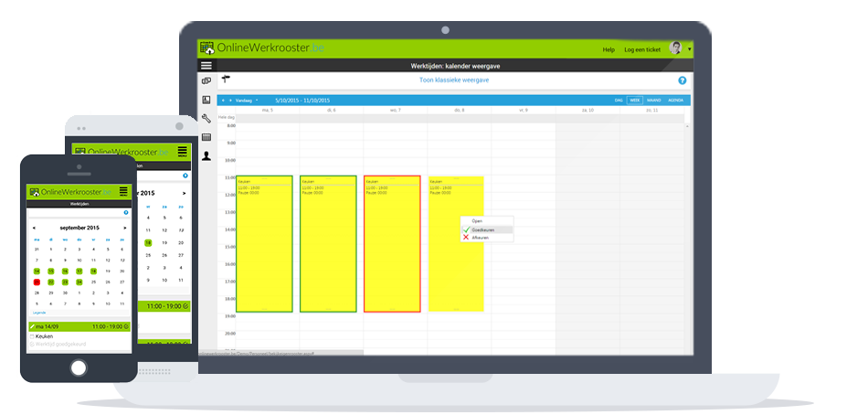Click the money icon in left sidebar
Image resolution: width=868 pixels, height=415 pixels.
(x=206, y=81)
